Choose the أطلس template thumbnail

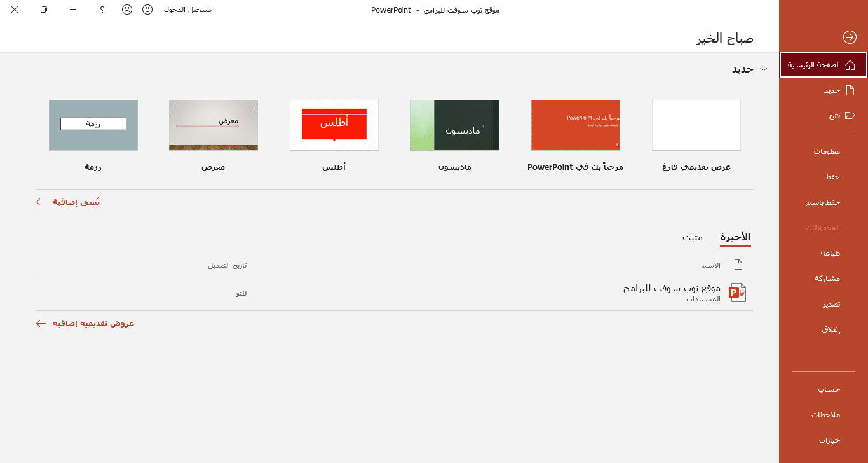tap(334, 125)
